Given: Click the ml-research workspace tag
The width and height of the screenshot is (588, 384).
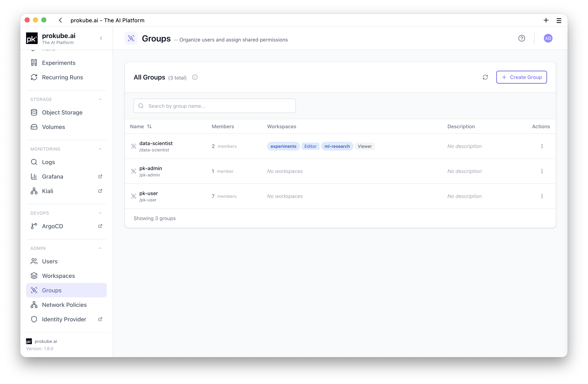Looking at the screenshot, I should [337, 146].
